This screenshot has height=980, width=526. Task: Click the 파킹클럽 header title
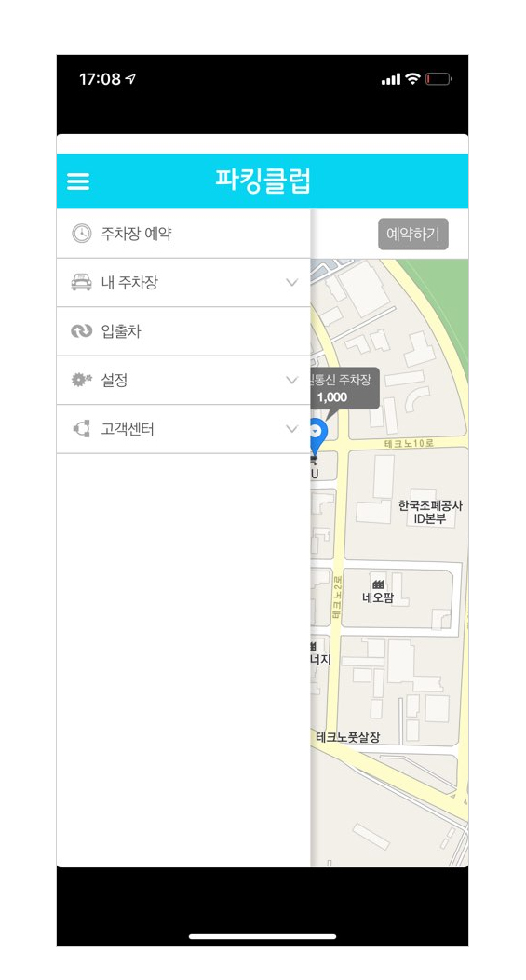click(263, 181)
